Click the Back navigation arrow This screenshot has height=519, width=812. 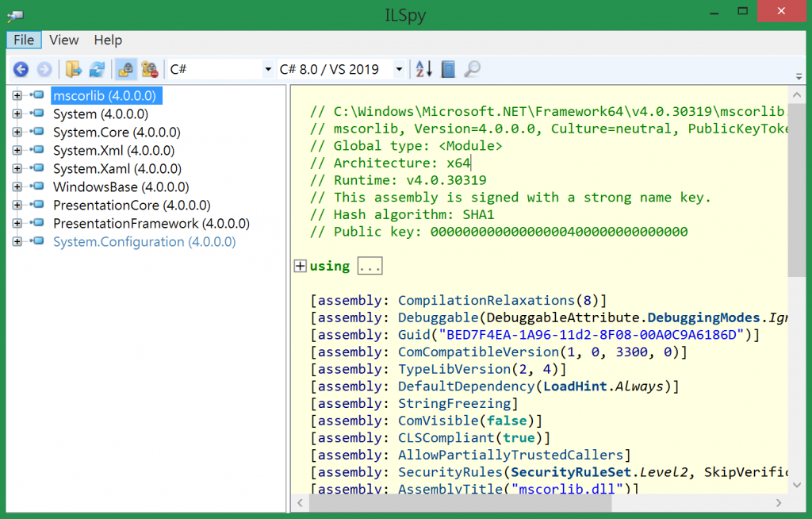tap(21, 69)
